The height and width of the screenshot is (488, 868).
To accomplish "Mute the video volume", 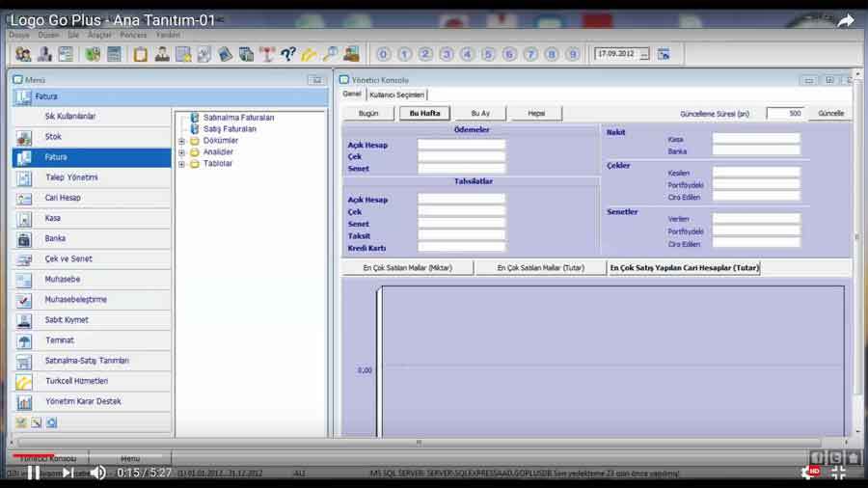I will pos(98,473).
